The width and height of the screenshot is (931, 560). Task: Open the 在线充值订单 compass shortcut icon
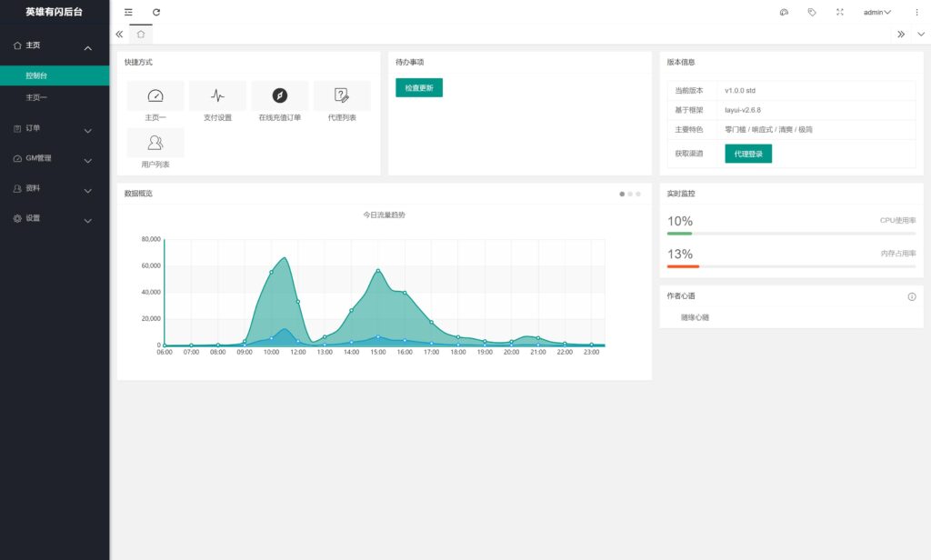(279, 95)
